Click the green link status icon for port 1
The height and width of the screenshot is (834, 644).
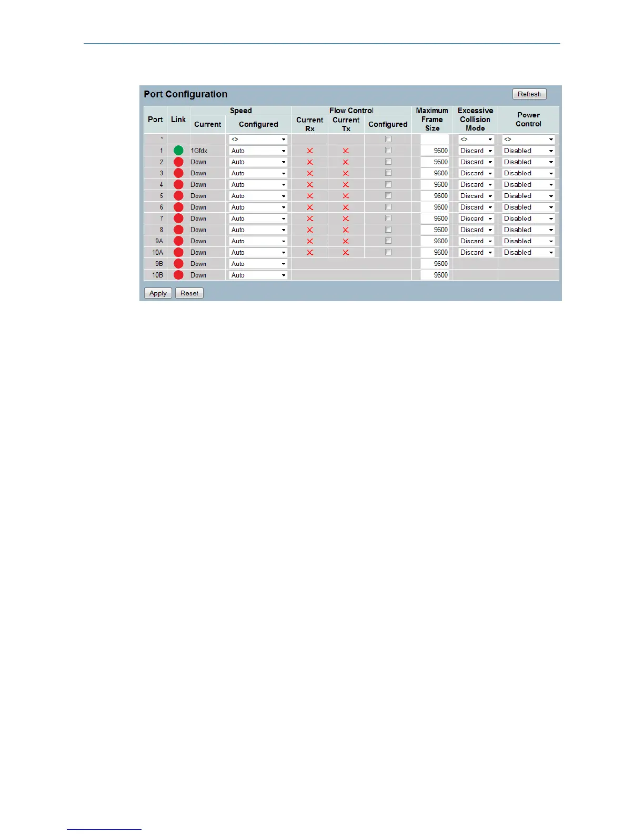178,151
